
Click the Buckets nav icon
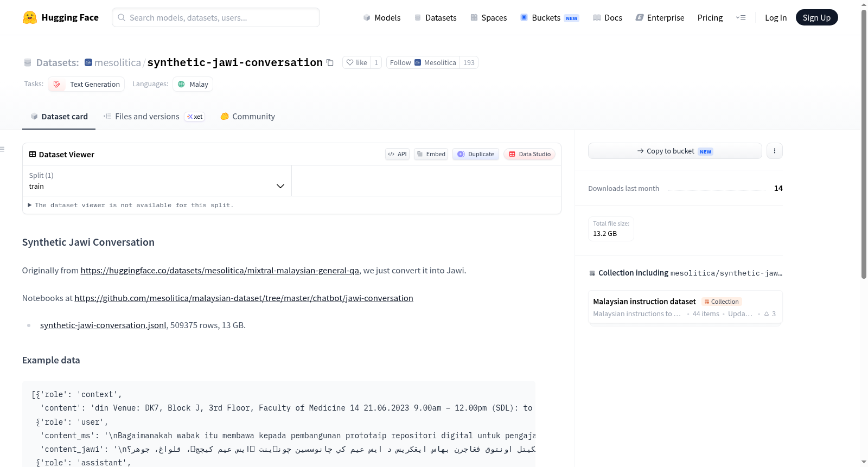tap(524, 17)
